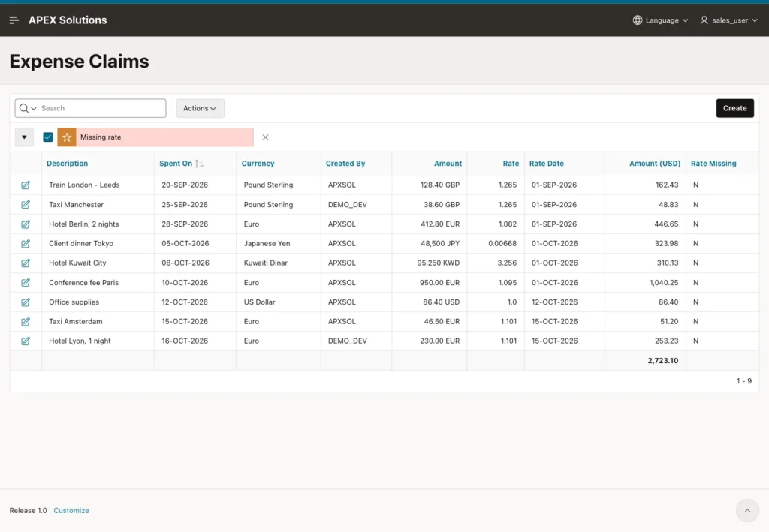Click the '28-SEP-2026' Spent On cell
The height and width of the screenshot is (532, 769).
pyautogui.click(x=195, y=224)
